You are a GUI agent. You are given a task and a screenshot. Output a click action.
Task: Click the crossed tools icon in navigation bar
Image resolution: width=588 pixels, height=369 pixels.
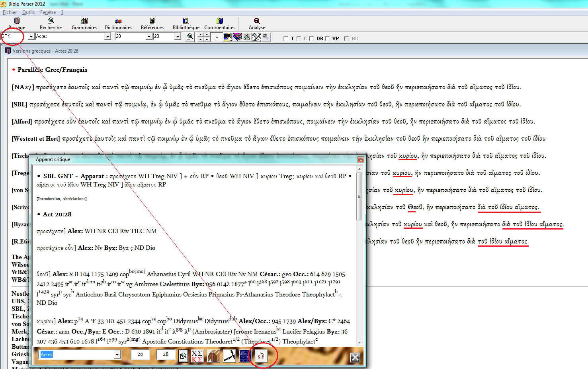click(257, 37)
